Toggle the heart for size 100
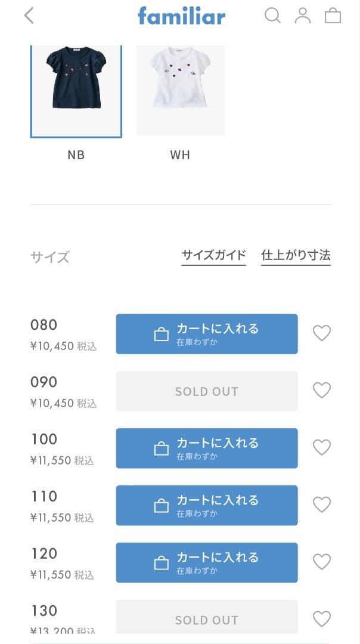 322,447
